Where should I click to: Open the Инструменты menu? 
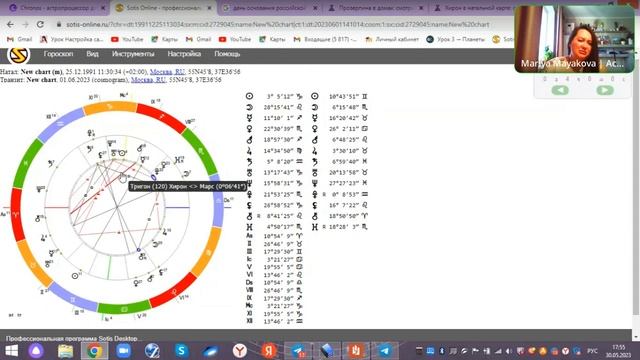(133, 54)
